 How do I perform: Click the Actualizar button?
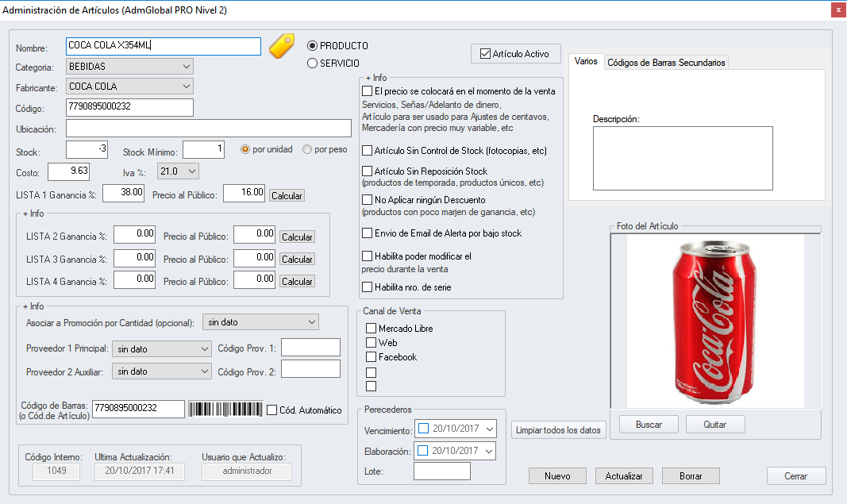pyautogui.click(x=624, y=476)
